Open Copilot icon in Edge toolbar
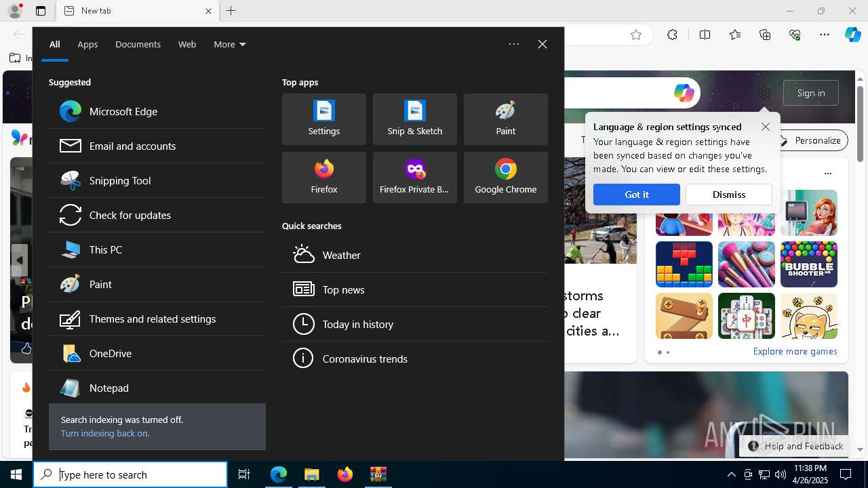 click(x=852, y=35)
